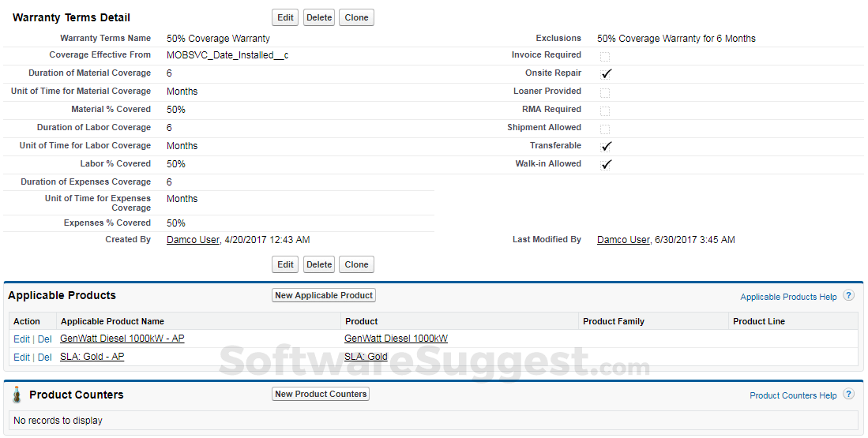Delete the GenWatt Diesel 1000kW - AP row
868x438 pixels.
44,339
